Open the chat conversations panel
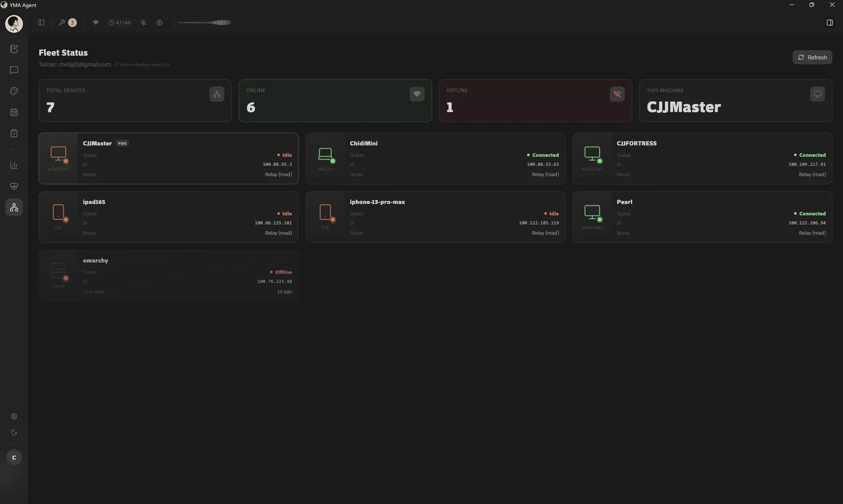This screenshot has height=504, width=843. point(14,70)
